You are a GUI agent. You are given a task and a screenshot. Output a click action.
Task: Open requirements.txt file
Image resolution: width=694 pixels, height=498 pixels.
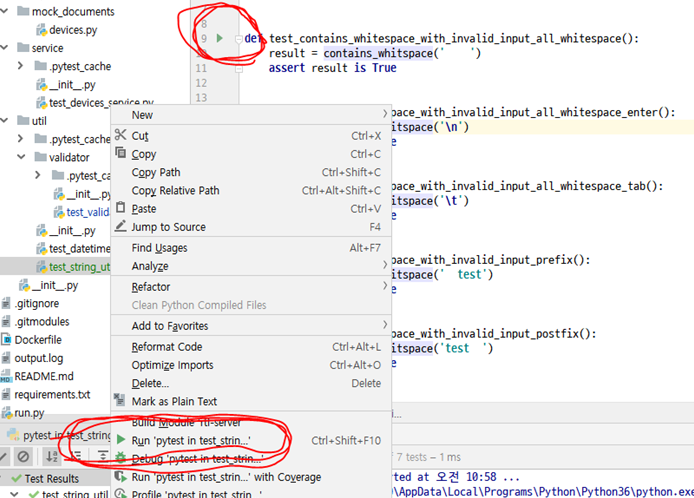coord(52,394)
